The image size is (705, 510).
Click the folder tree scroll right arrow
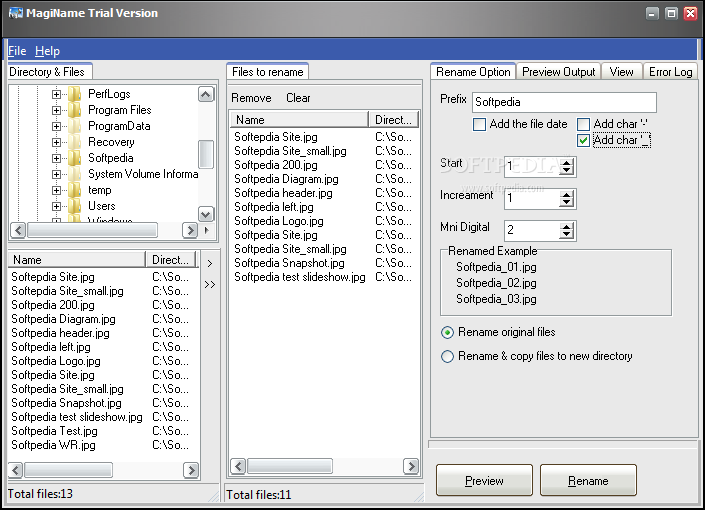190,230
